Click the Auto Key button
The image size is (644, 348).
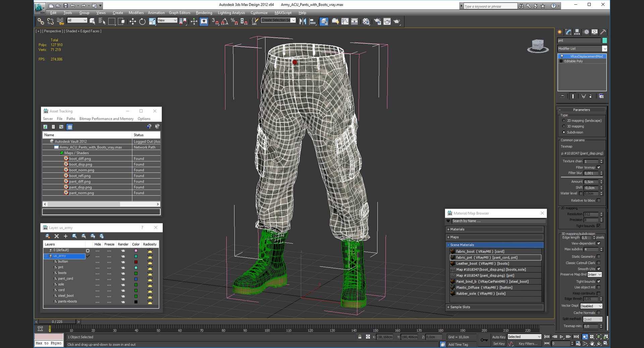coord(499,337)
